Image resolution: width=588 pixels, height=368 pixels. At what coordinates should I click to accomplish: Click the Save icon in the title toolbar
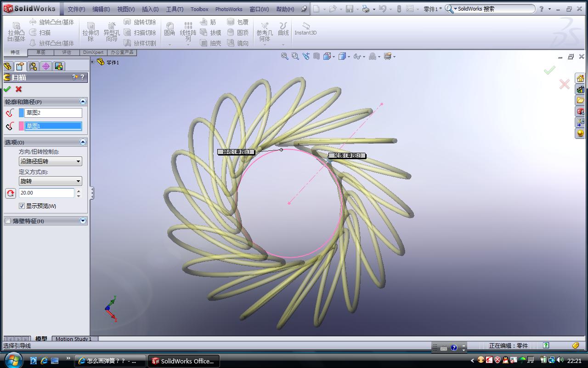point(350,9)
